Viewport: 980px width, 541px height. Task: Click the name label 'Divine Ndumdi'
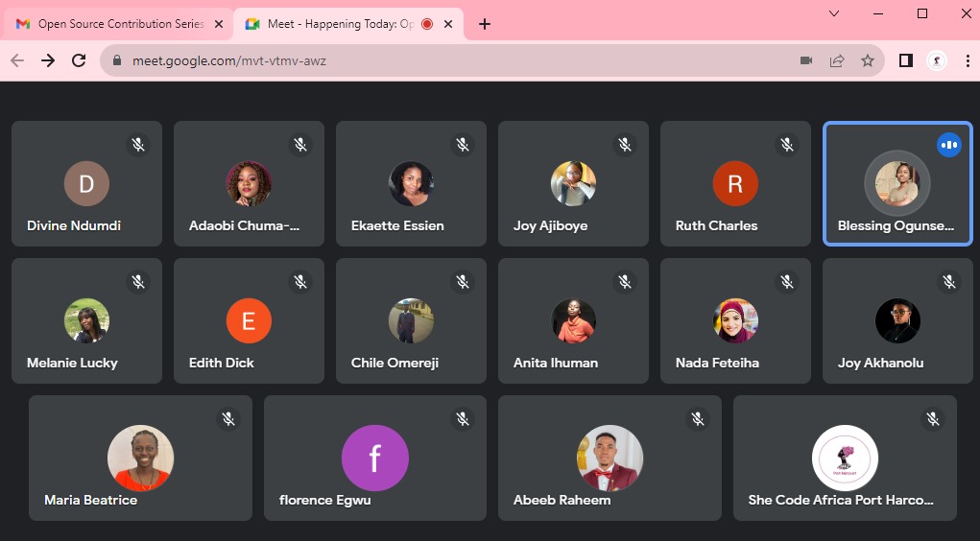pos(74,225)
